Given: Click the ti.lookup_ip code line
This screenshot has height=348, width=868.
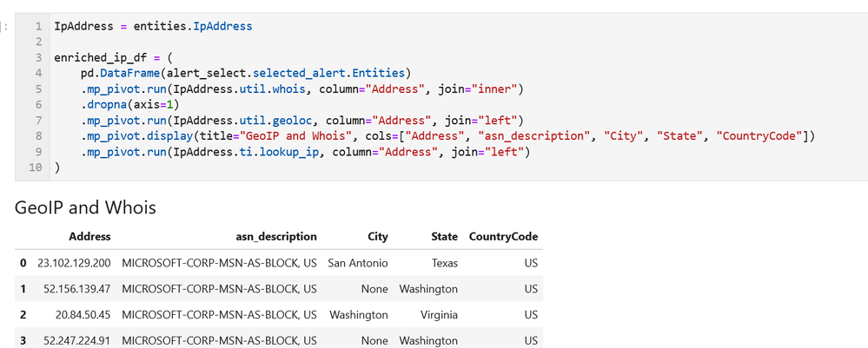Looking at the screenshot, I should 305,152.
